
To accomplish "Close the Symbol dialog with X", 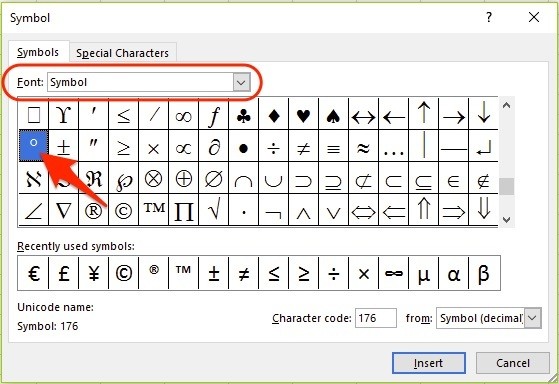I will (x=534, y=17).
